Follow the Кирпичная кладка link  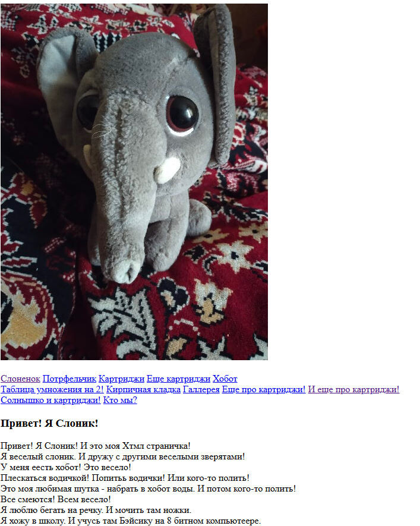(143, 389)
